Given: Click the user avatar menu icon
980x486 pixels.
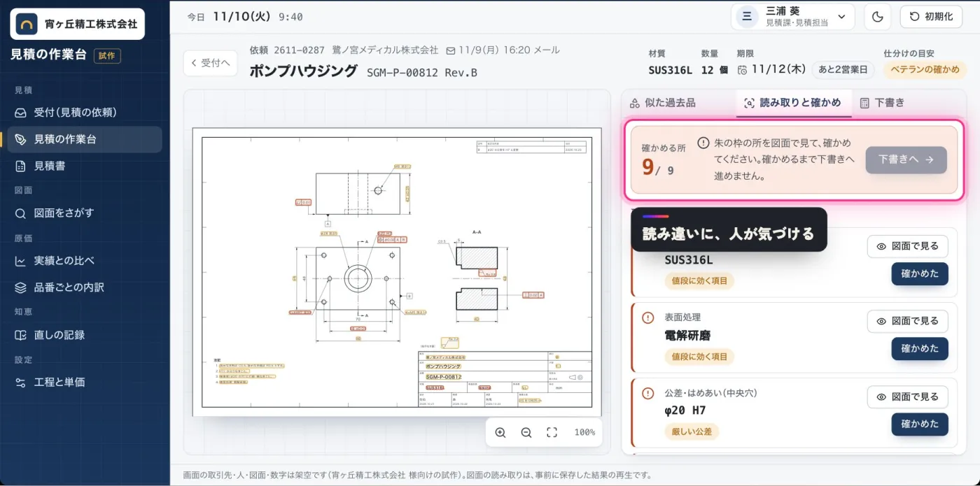Looking at the screenshot, I should (x=747, y=17).
